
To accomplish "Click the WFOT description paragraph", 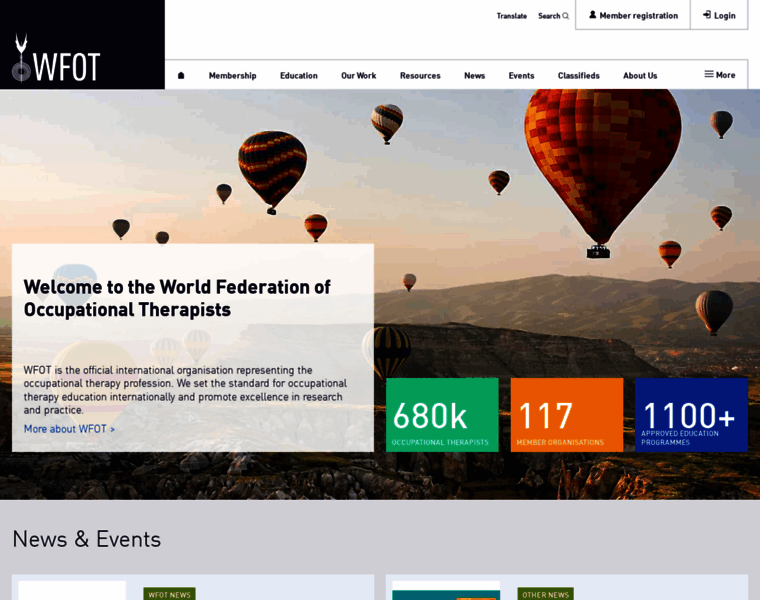I will click(x=185, y=390).
